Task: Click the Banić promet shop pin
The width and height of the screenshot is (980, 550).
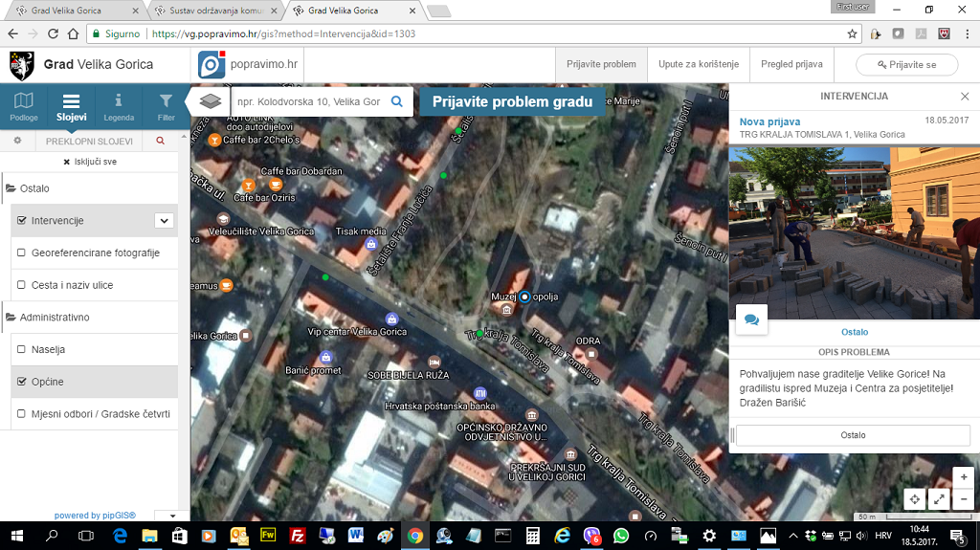Action: [x=325, y=358]
